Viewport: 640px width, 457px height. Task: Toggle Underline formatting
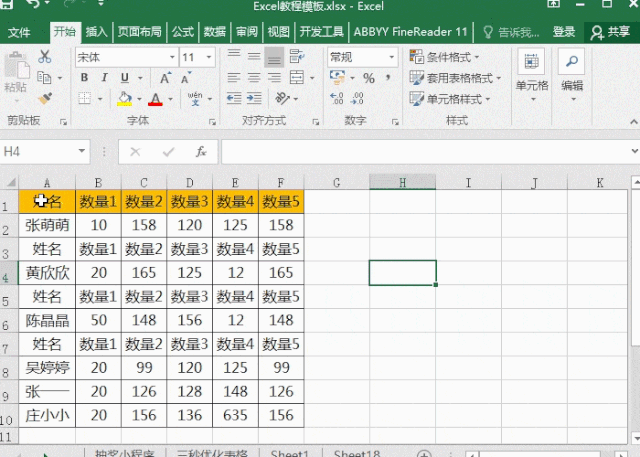[124, 78]
